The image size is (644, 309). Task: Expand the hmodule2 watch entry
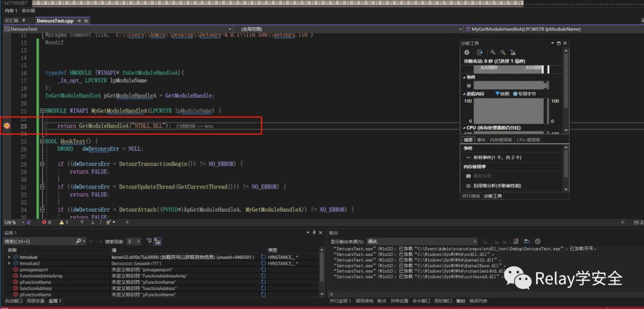tap(10, 264)
